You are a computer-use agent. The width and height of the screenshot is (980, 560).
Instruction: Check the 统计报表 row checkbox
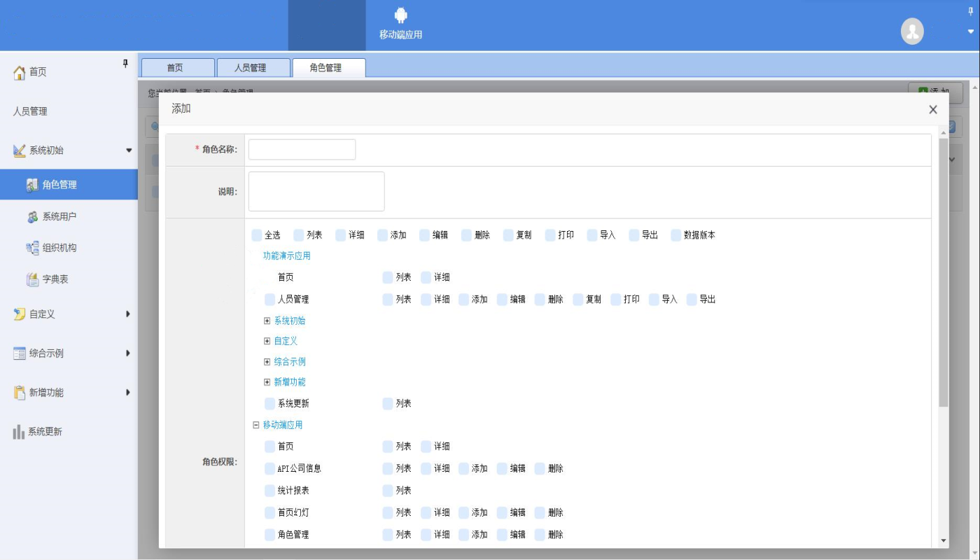pos(270,491)
